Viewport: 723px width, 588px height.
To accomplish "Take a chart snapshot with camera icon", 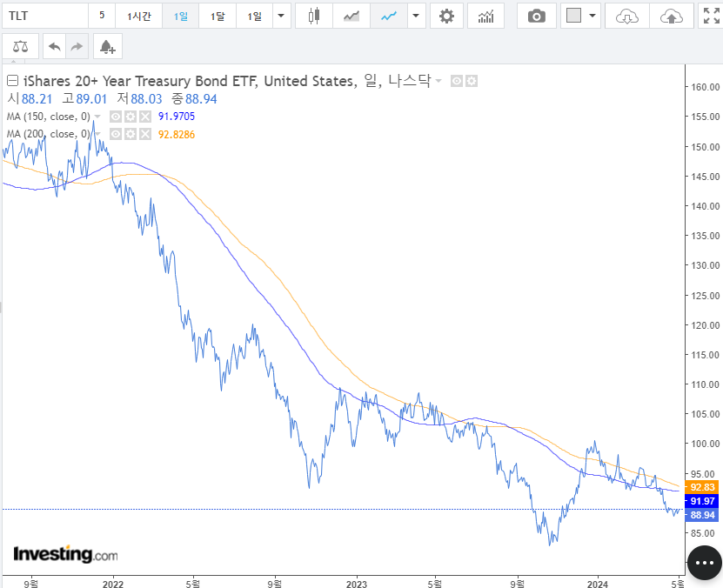I will 536,17.
